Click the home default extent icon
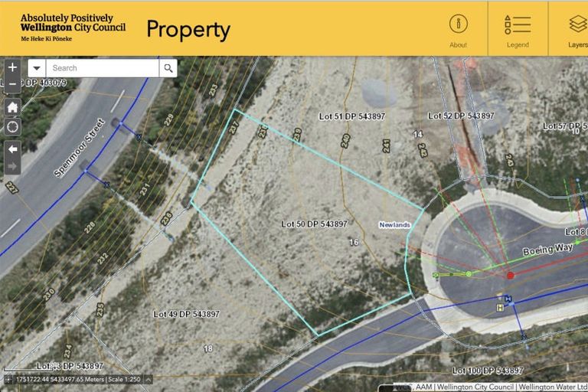This screenshot has height=392, width=588. point(12,107)
